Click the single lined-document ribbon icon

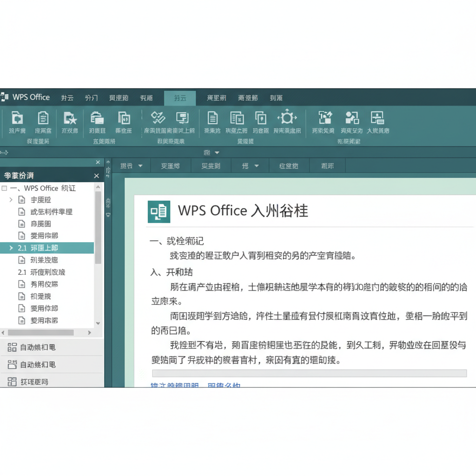(212, 118)
